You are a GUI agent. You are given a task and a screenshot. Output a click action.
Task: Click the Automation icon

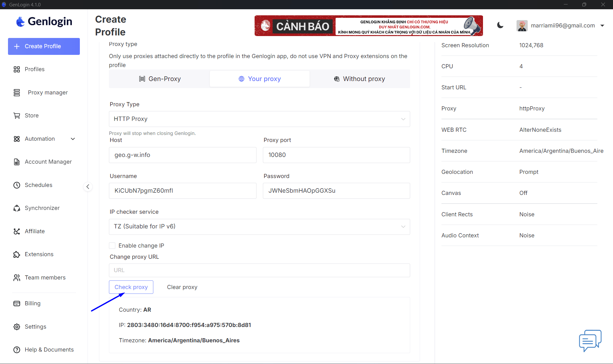[x=17, y=139]
